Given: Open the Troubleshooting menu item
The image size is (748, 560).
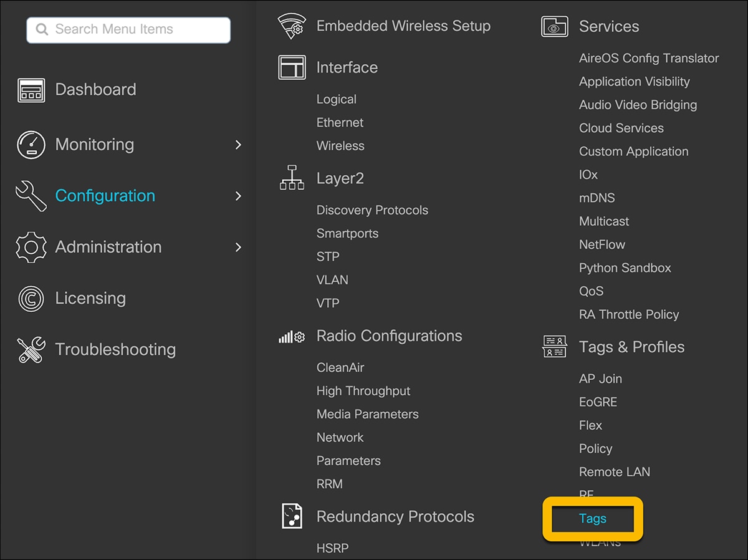Looking at the screenshot, I should pyautogui.click(x=115, y=350).
